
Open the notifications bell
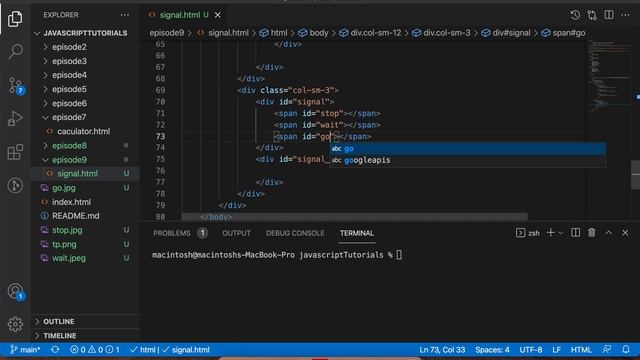[x=626, y=350]
